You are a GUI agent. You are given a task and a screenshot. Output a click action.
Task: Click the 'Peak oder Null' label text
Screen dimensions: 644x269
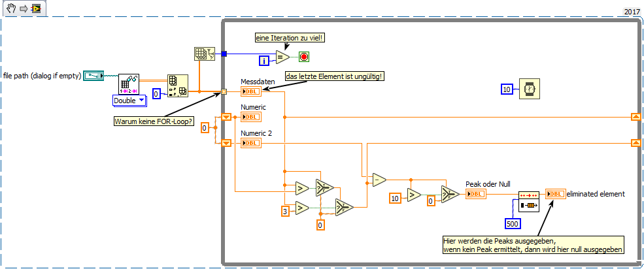tap(488, 185)
